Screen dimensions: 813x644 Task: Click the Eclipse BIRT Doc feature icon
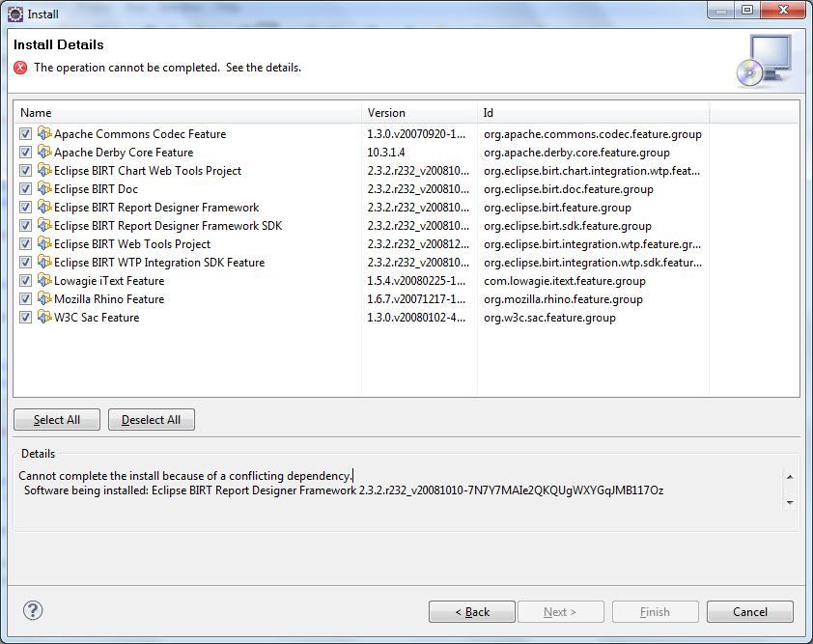(45, 188)
